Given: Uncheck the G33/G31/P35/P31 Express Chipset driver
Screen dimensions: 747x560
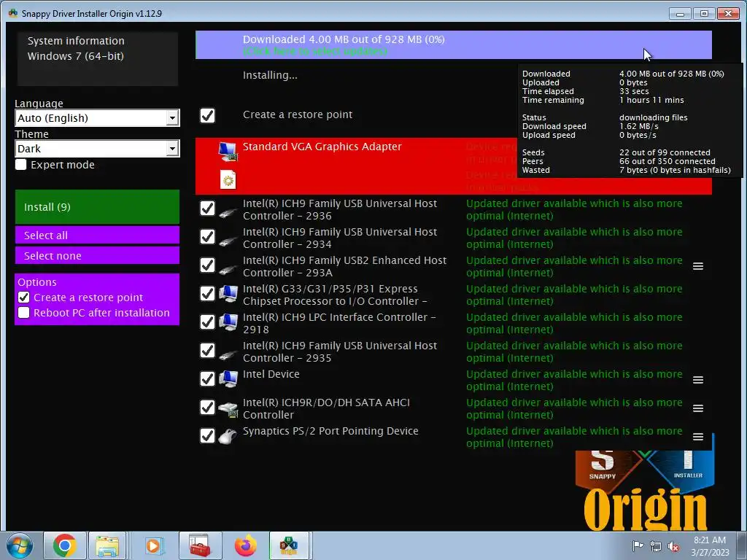Looking at the screenshot, I should tap(207, 293).
